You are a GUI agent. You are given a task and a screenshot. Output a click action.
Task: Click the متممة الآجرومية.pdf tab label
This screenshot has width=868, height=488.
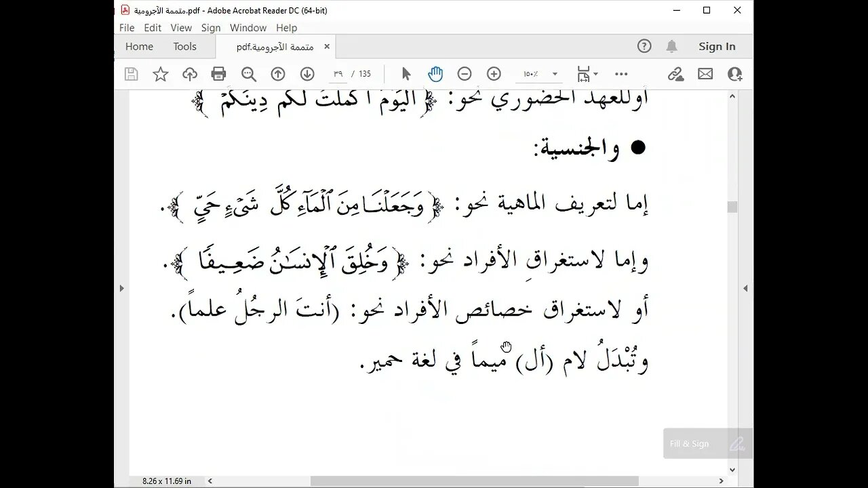275,47
